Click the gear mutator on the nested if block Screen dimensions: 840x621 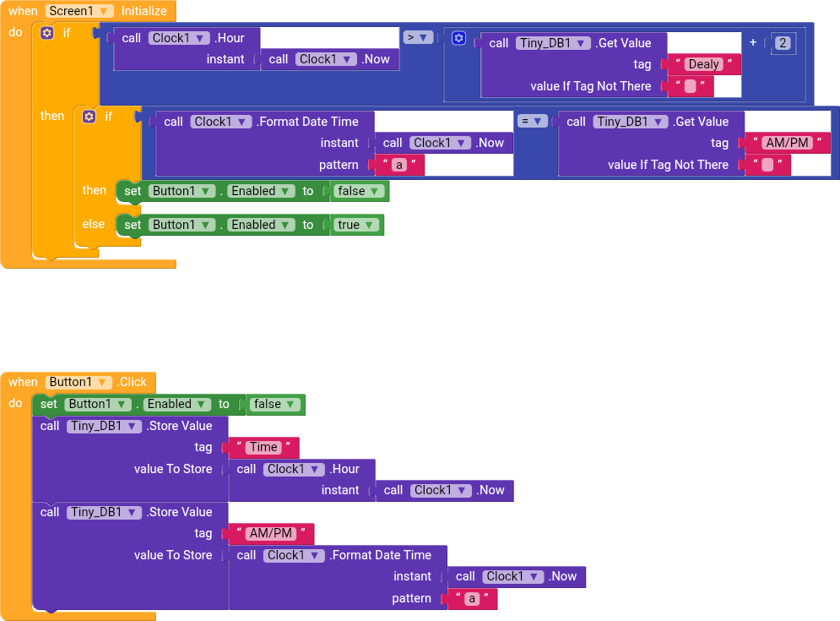pyautogui.click(x=89, y=117)
